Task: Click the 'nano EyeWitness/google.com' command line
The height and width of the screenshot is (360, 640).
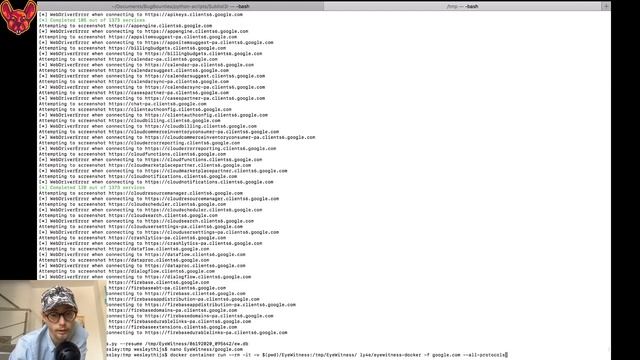Action: tap(175, 349)
